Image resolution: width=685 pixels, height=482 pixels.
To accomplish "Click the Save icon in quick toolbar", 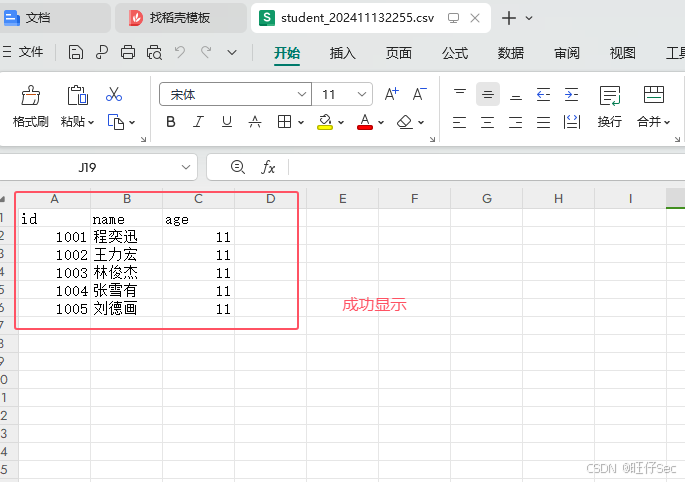I will click(76, 52).
